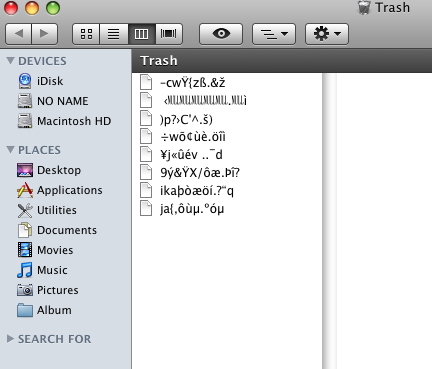This screenshot has height=369, width=432.
Task: Open Quick Look with the eye button
Action: (x=221, y=34)
